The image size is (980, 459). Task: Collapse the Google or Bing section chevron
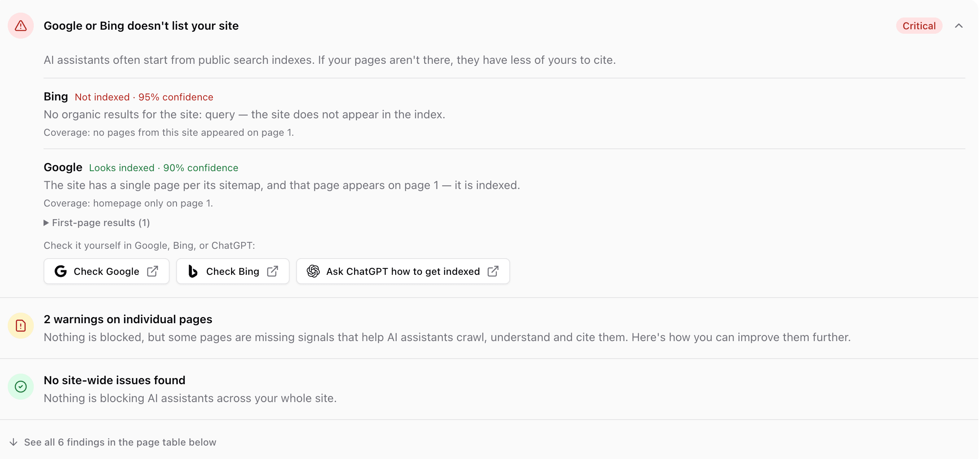click(x=959, y=26)
